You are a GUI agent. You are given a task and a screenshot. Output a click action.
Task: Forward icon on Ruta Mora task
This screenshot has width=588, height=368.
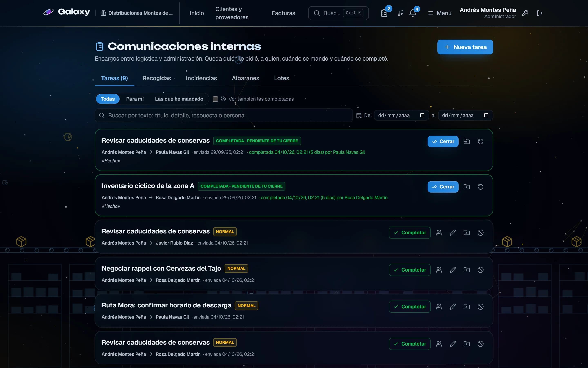pyautogui.click(x=467, y=307)
